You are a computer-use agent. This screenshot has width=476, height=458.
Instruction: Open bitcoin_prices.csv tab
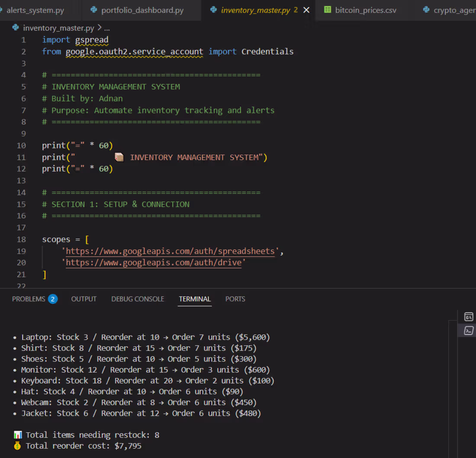[x=366, y=10]
